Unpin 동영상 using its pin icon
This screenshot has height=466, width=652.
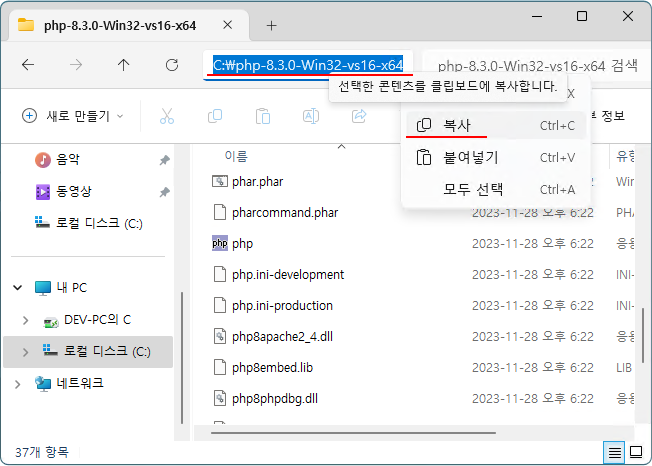coord(165,192)
